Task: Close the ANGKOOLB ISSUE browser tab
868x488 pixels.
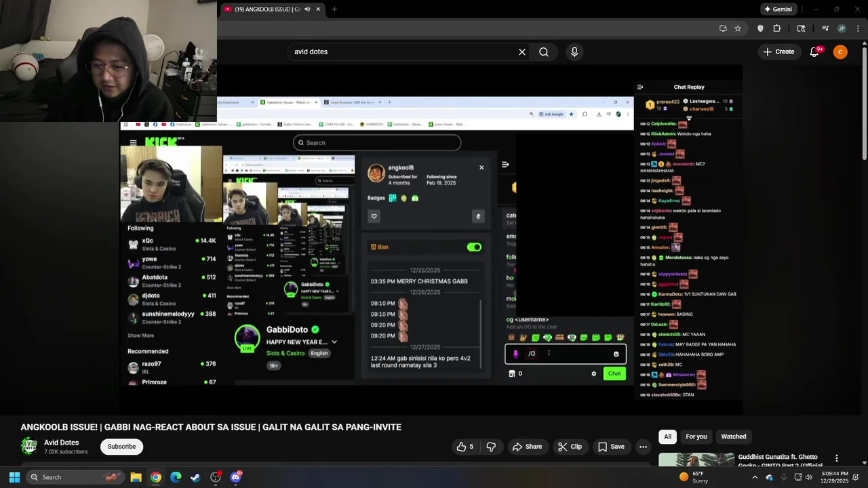Action: point(318,9)
